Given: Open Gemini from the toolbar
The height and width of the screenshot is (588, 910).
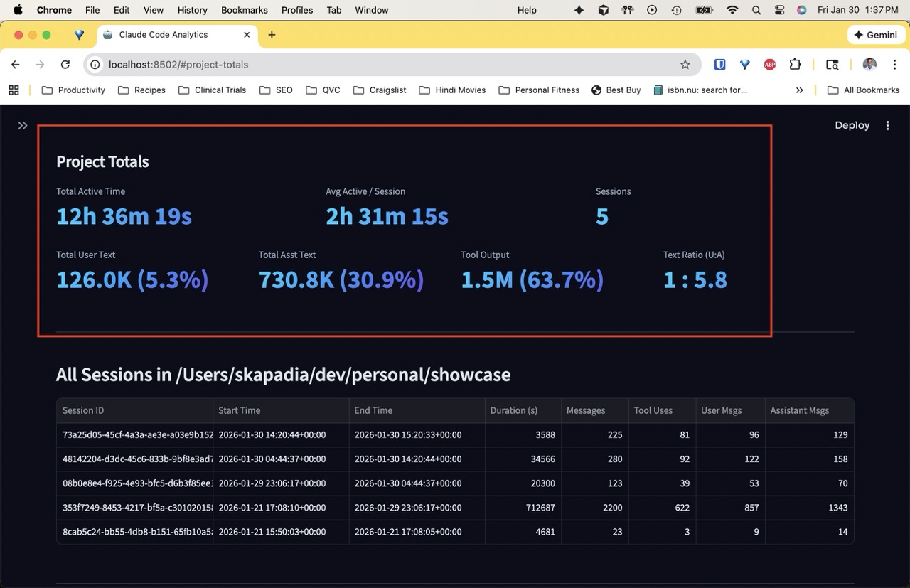Looking at the screenshot, I should 875,34.
